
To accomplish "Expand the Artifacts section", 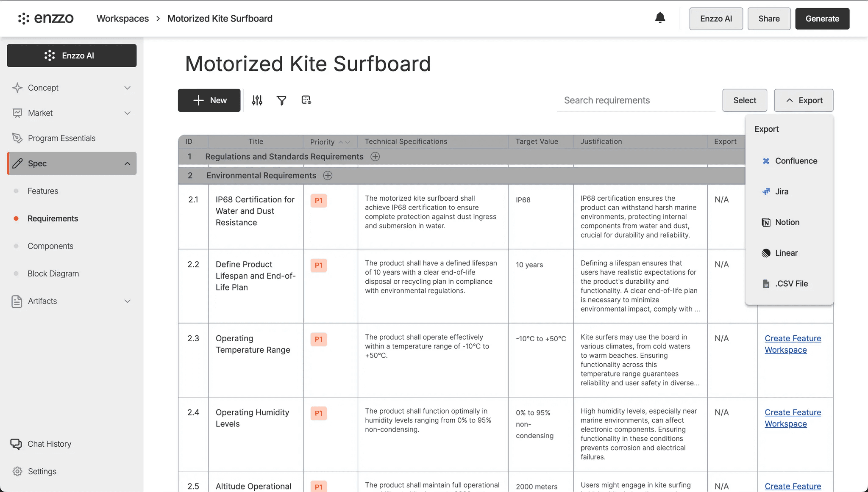I will click(127, 301).
